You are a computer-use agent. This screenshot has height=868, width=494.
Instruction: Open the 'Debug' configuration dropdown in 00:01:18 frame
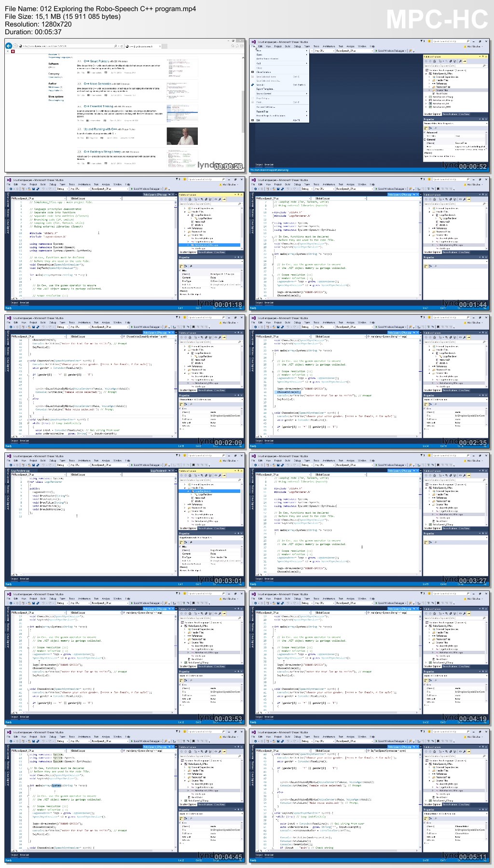tap(62, 188)
